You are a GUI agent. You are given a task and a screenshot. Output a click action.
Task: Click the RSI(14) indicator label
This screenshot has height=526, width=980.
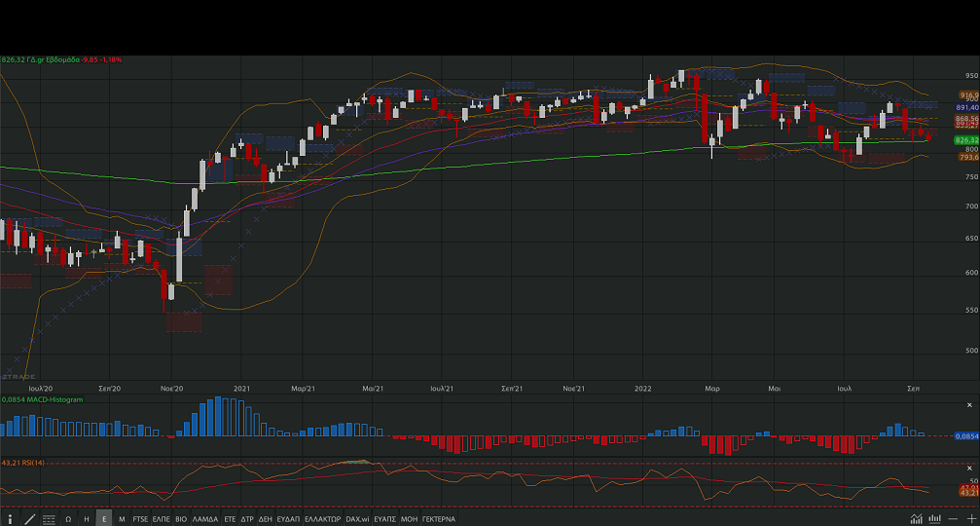[23, 463]
